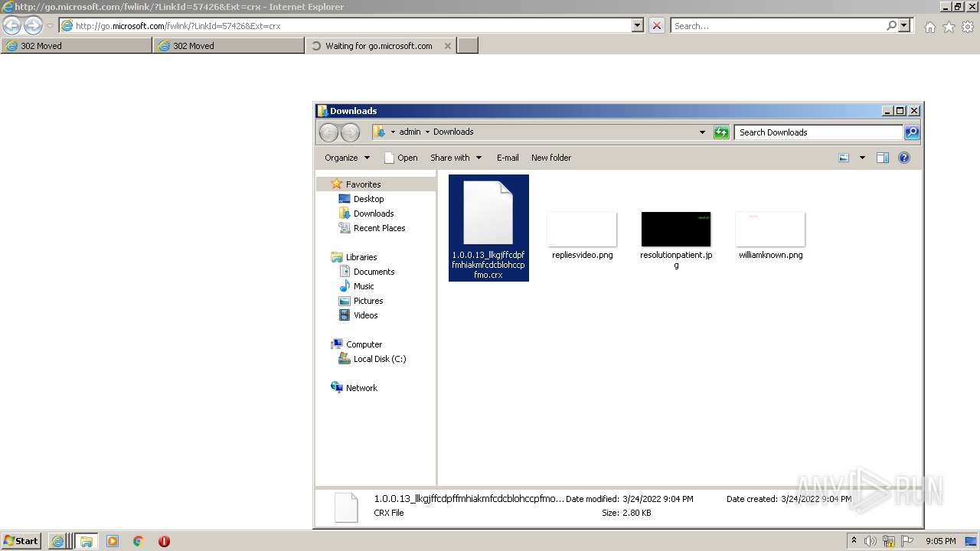The width and height of the screenshot is (980, 551).
Task: Go forward in the Downloads window
Action: tap(350, 132)
